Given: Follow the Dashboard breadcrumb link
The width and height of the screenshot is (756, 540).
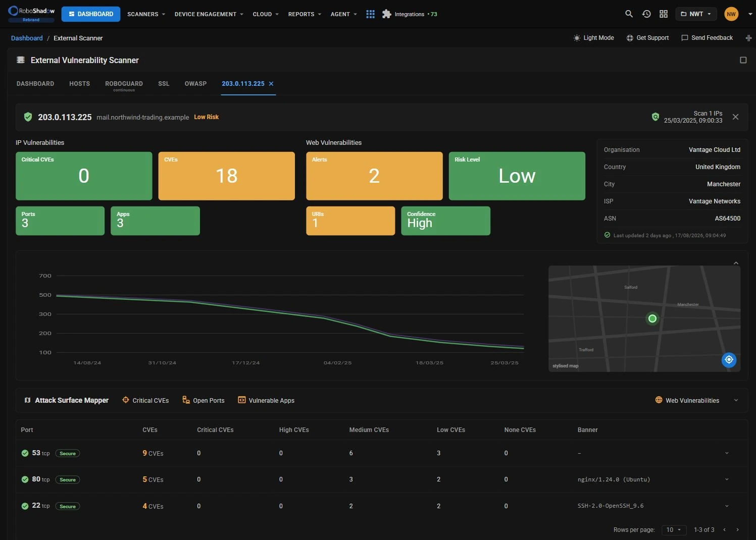Looking at the screenshot, I should click(27, 38).
